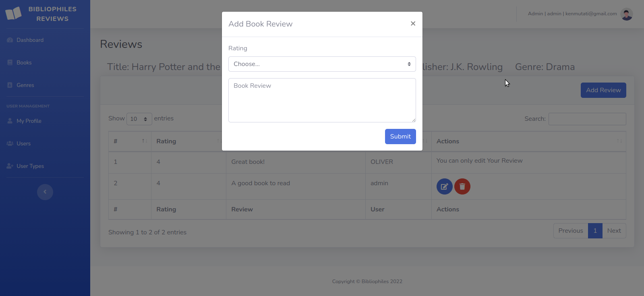Sort the table by Rating column header
Screen dimensions: 644x296
point(188,141)
